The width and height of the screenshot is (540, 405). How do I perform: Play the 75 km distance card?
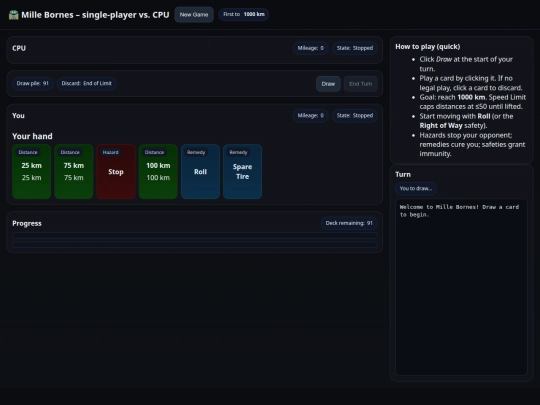tap(74, 172)
